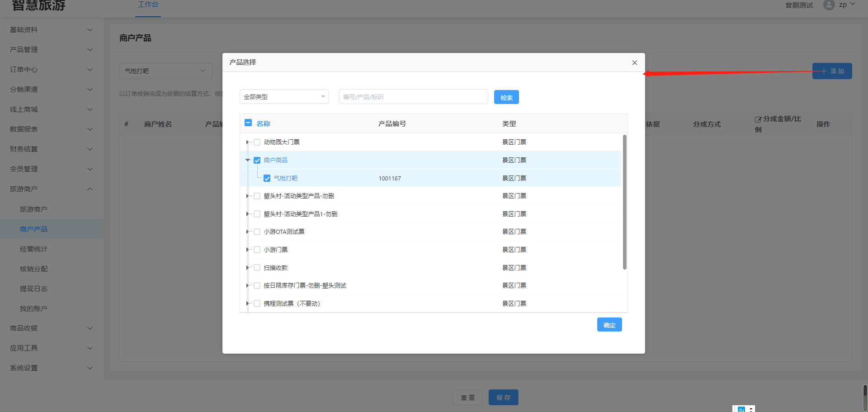Expand the 小游门票 tree arrow

[247, 250]
